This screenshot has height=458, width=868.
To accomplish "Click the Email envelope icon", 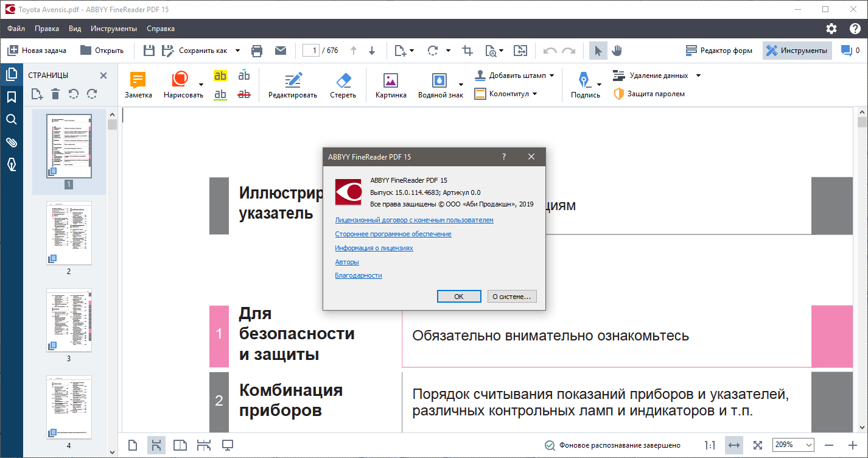I will (281, 51).
